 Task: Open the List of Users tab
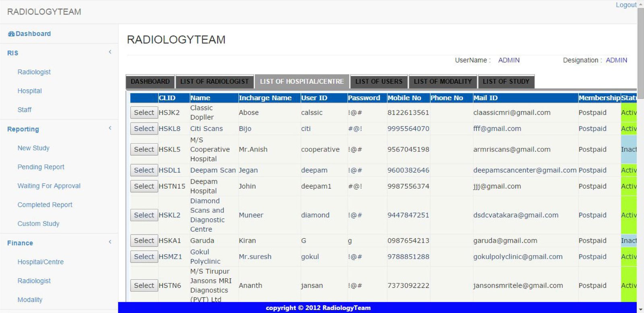(378, 81)
